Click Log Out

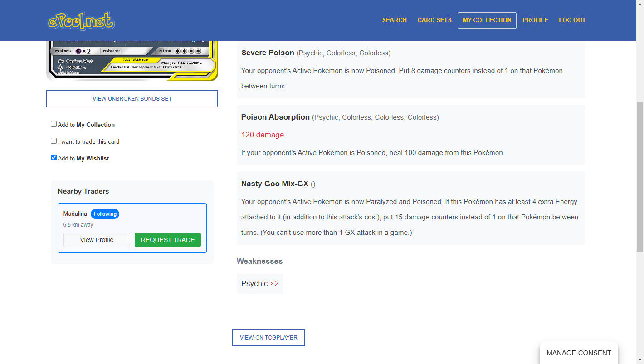coord(572,20)
